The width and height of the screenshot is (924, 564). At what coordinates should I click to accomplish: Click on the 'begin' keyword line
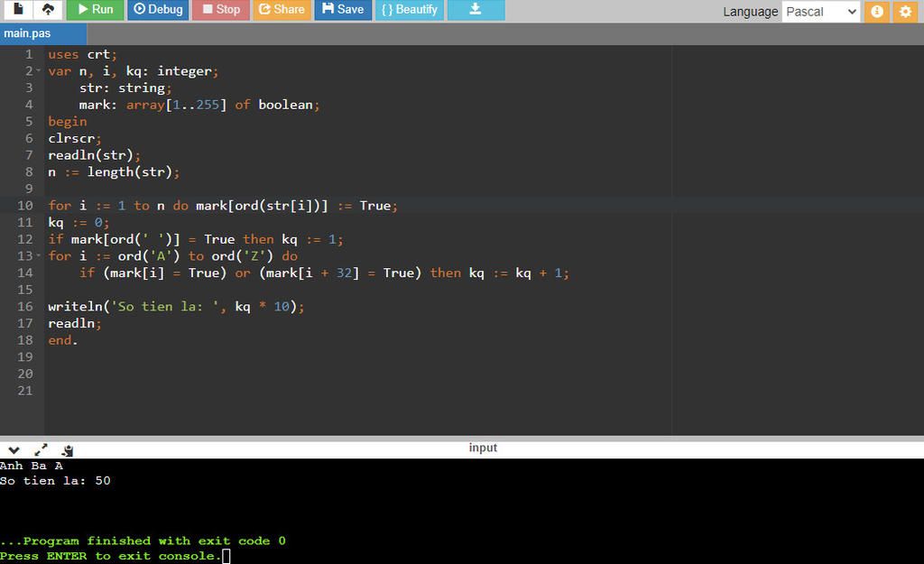[x=67, y=122]
